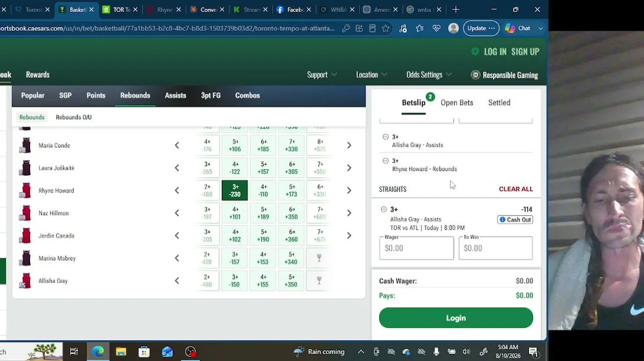This screenshot has height=361, width=644.
Task: Click the To Win input field
Action: coord(496,248)
